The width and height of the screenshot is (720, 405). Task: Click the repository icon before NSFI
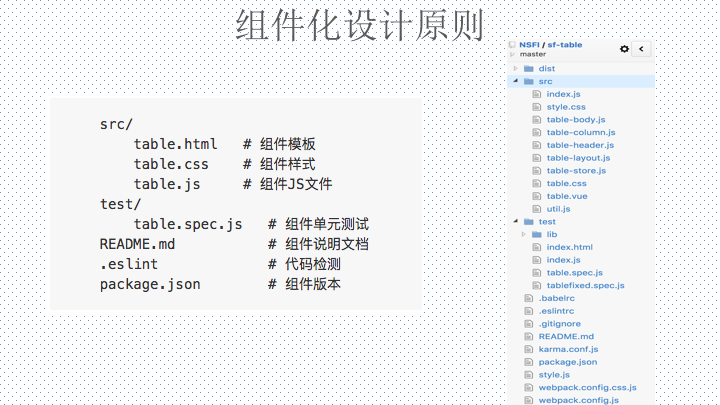coord(512,45)
